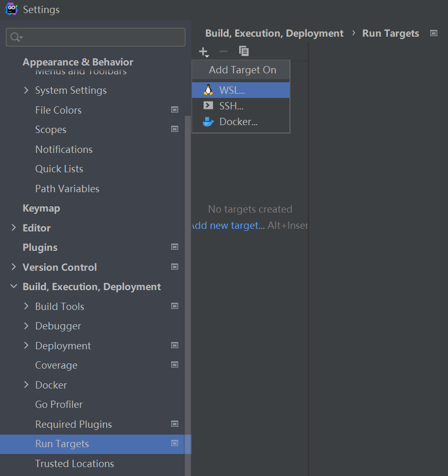Click the WSL penguin icon
448x476 pixels.
208,90
